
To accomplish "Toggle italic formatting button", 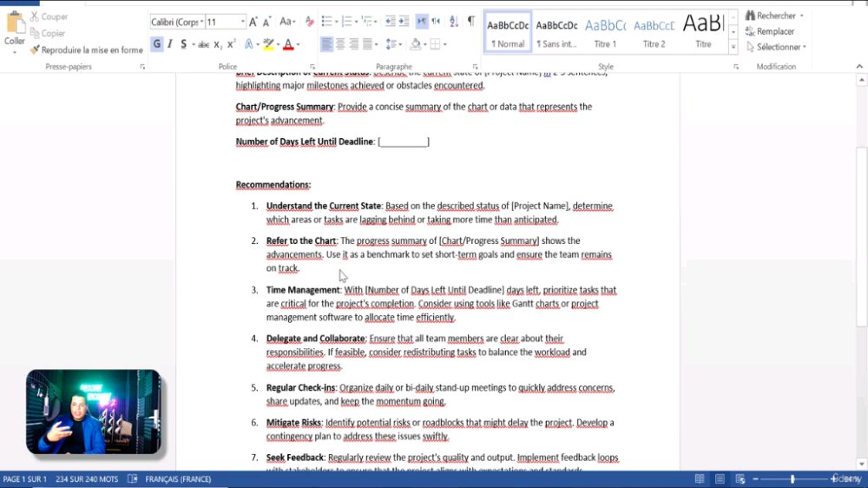I will point(170,44).
